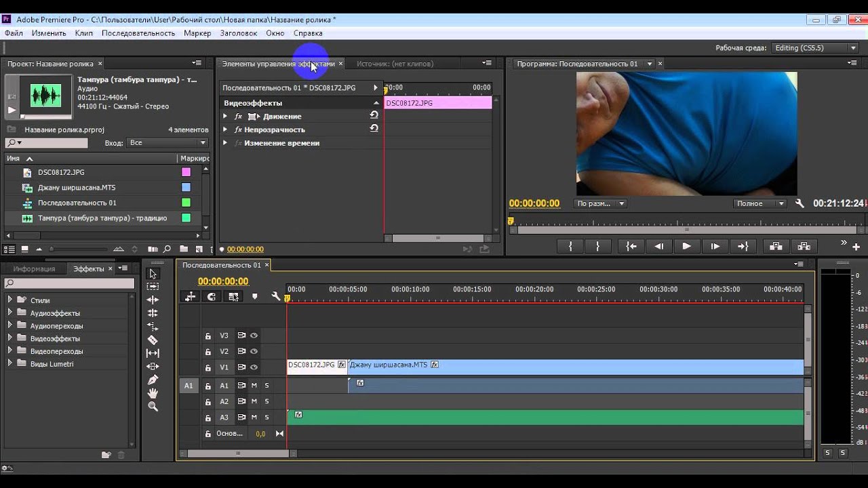Expand the Непрозрачность effect
Image resolution: width=868 pixels, height=488 pixels.
click(225, 129)
